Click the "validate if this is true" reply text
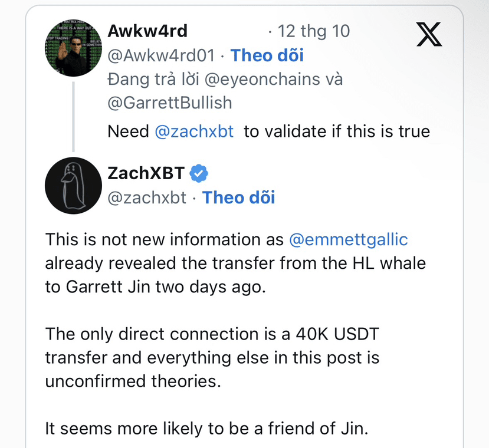This screenshot has width=489, height=448. tap(336, 131)
